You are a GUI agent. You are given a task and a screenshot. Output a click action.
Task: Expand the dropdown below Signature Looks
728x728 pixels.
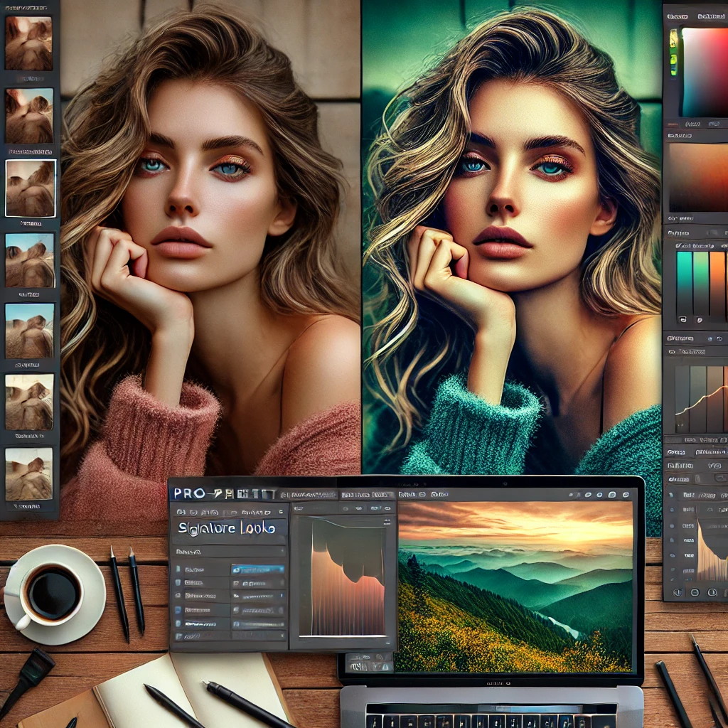coord(228,551)
